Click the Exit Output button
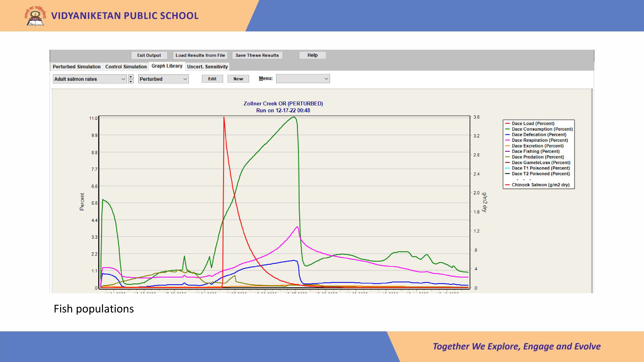Viewport: 644px width, 362px height. point(149,55)
